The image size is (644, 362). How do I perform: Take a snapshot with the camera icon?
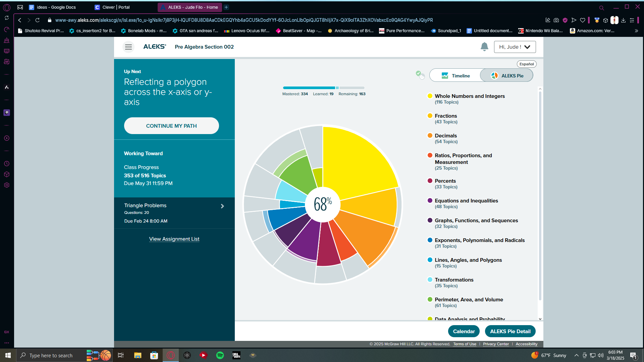point(556,20)
